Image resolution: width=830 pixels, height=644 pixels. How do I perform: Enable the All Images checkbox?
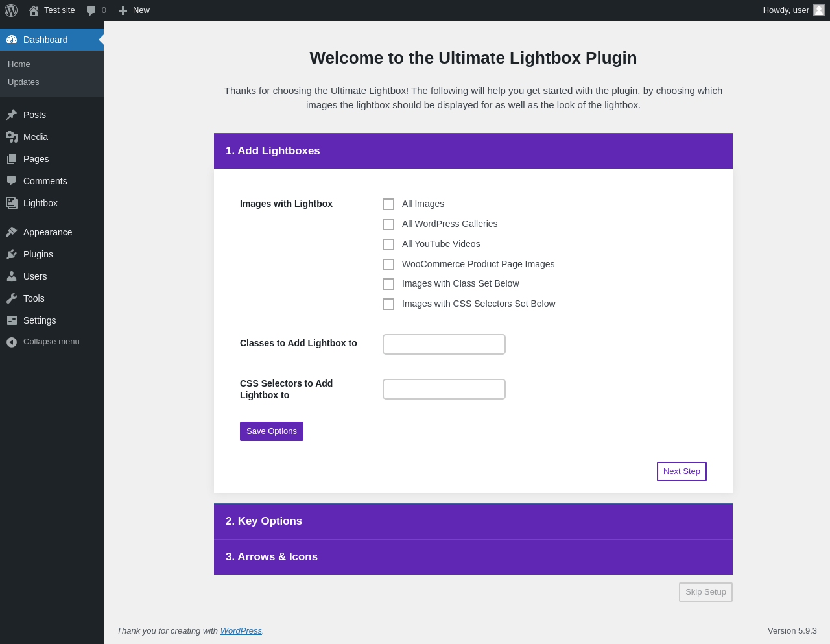388,204
